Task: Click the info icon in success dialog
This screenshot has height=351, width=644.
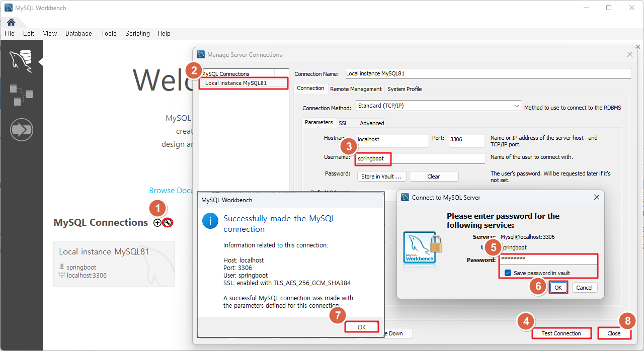Action: click(x=210, y=221)
